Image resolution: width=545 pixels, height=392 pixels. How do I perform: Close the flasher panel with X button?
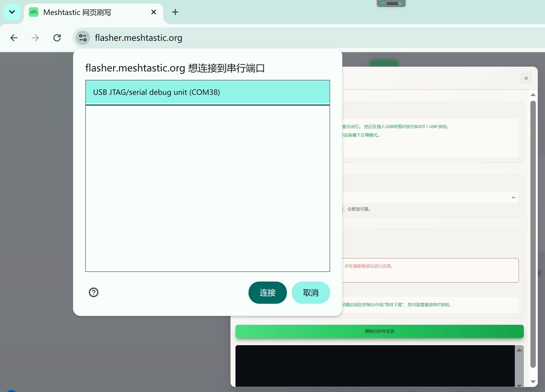coord(526,78)
